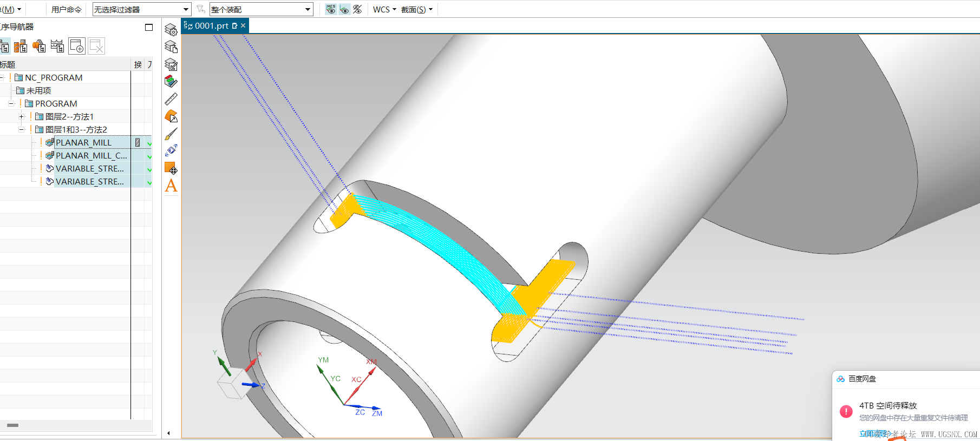980x441 pixels.
Task: Open the WCS dropdown menu
Action: [384, 9]
